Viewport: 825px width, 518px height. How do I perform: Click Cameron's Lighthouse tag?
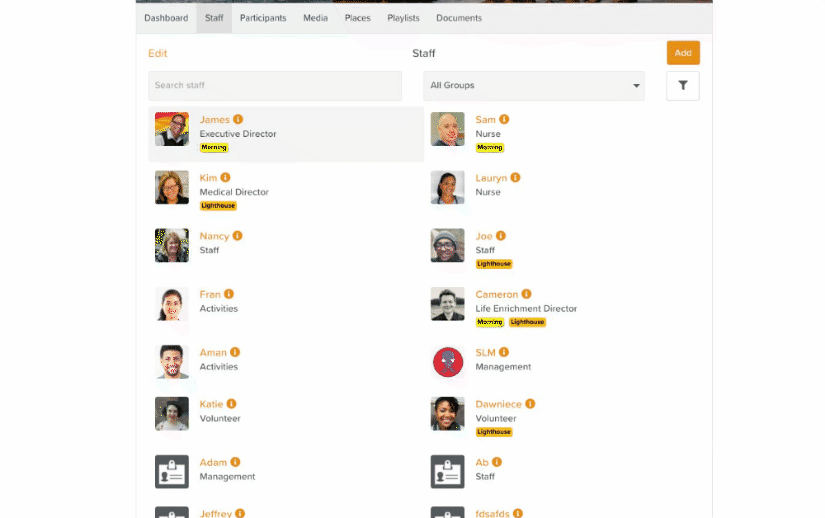(527, 322)
